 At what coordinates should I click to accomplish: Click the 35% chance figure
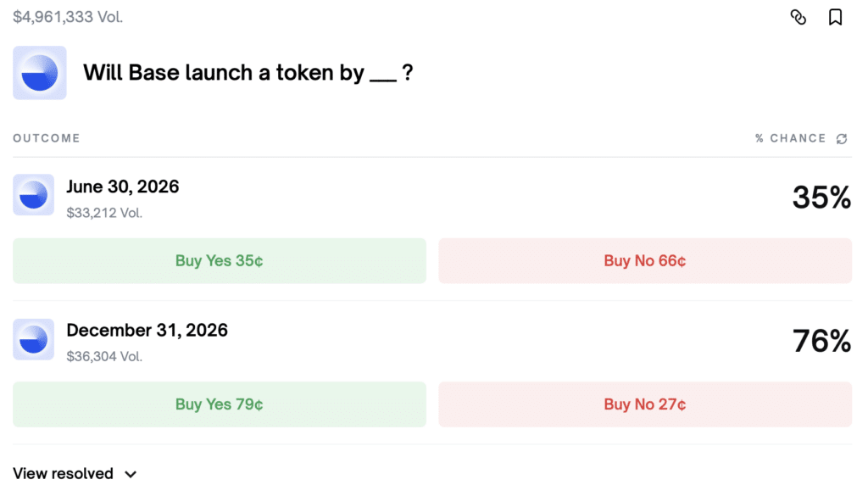click(x=821, y=197)
